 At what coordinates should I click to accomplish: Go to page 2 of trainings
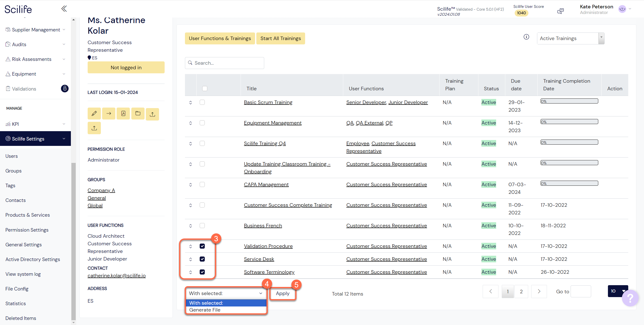(x=521, y=292)
